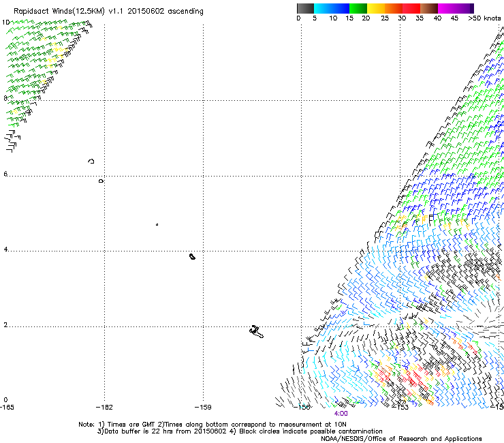Click the longitude label '-162'
Screen dimensions: 504x443
[x=104, y=408]
